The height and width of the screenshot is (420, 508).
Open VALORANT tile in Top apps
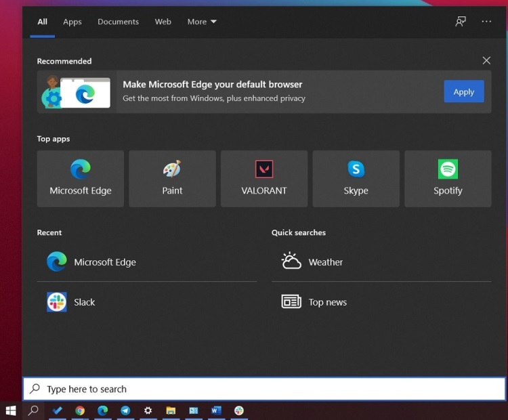264,179
